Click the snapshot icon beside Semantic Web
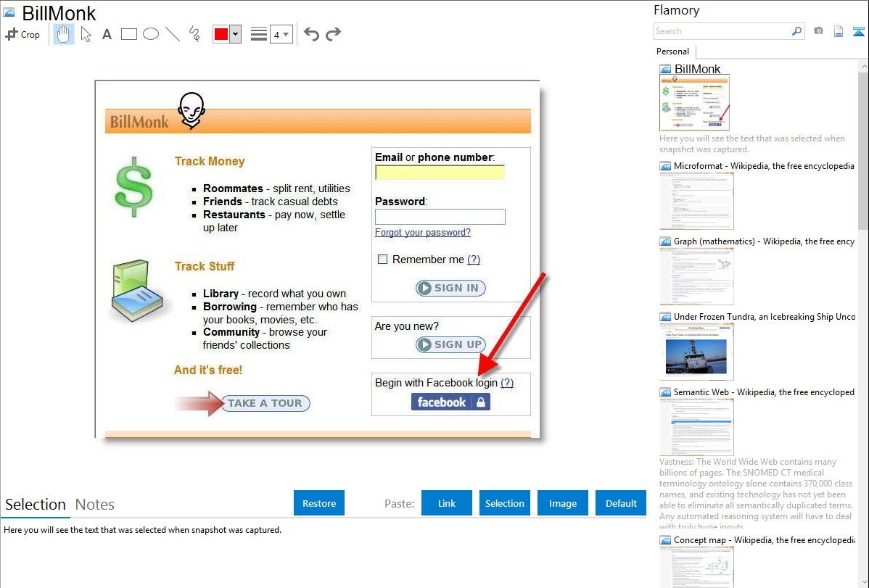Viewport: 869px width, 588px height. pyautogui.click(x=666, y=392)
